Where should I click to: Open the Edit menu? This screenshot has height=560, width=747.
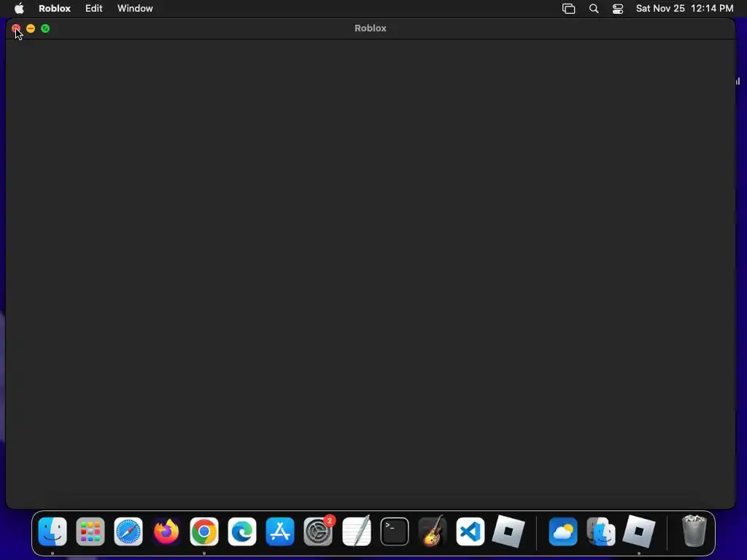[94, 8]
